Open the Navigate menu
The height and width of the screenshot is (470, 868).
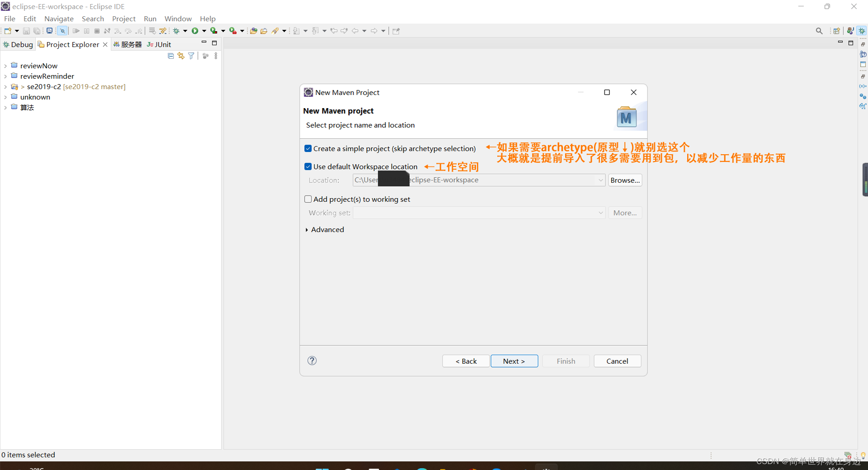tap(59, 19)
